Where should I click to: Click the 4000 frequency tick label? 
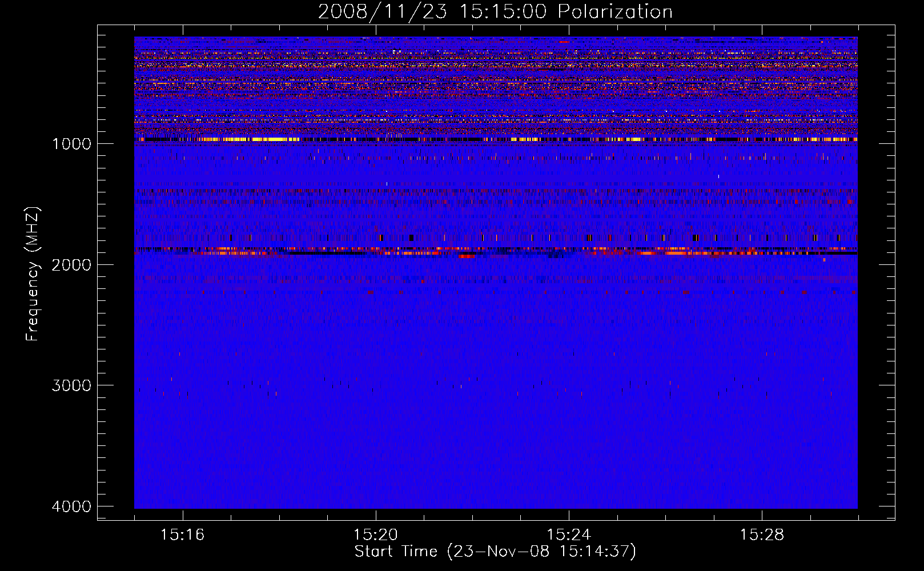pos(71,506)
